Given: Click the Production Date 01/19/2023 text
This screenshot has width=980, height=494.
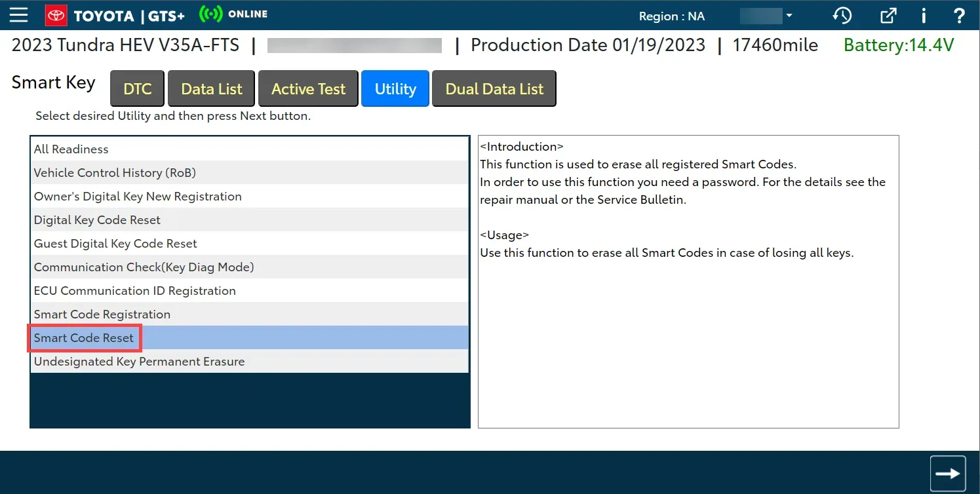Looking at the screenshot, I should coord(588,45).
